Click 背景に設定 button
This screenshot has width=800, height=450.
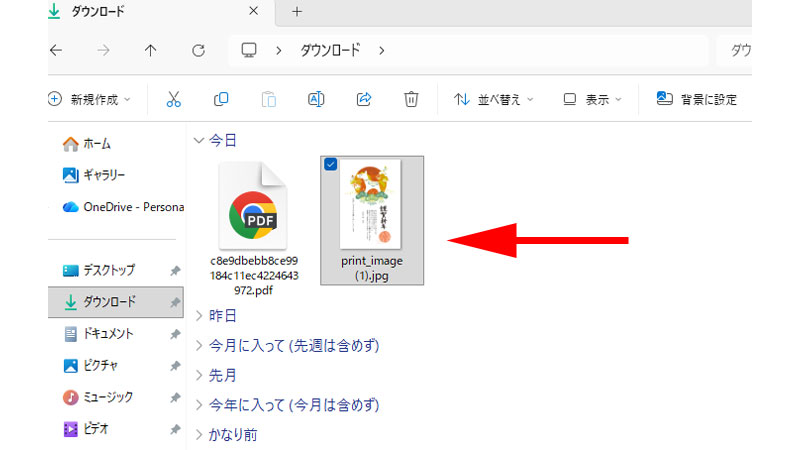coord(697,99)
